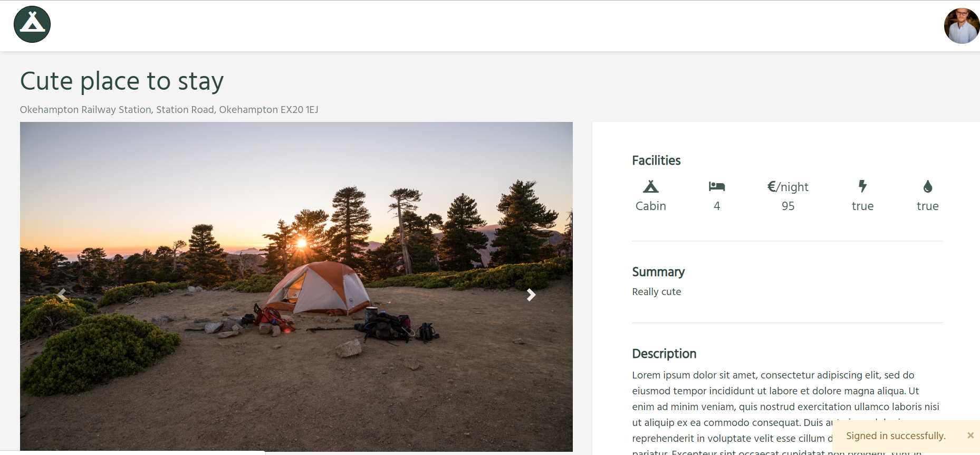Click the 'Signed in successfully.' message
Image resolution: width=980 pixels, height=455 pixels.
pyautogui.click(x=896, y=436)
